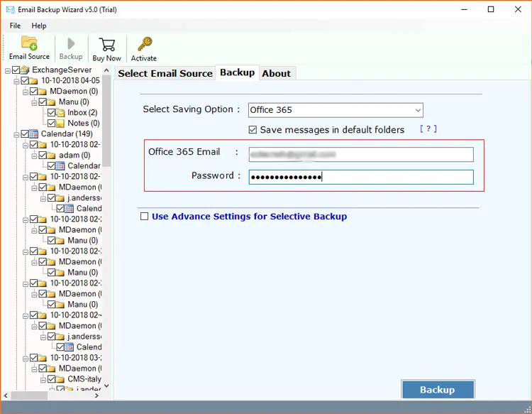Viewport: 532px width, 414px height.
Task: Select the Inbox (2) envelope icon
Action: [x=60, y=113]
